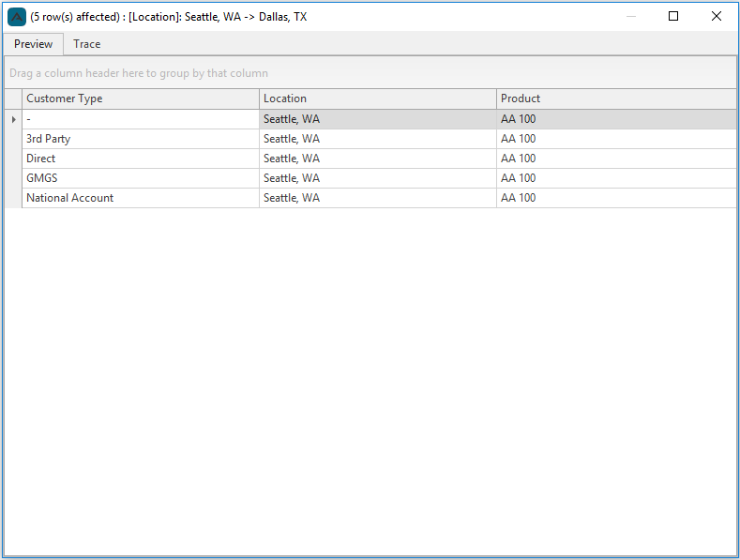740x560 pixels.
Task: Click AA 100 in the Direct row
Action: pos(616,159)
